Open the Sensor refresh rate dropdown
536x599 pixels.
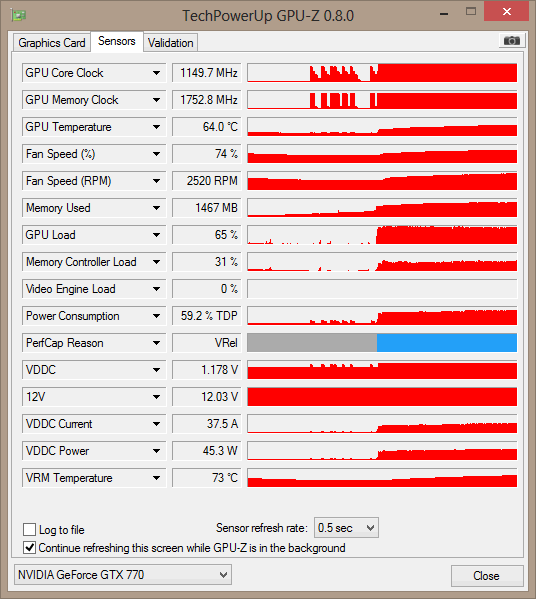coord(346,528)
